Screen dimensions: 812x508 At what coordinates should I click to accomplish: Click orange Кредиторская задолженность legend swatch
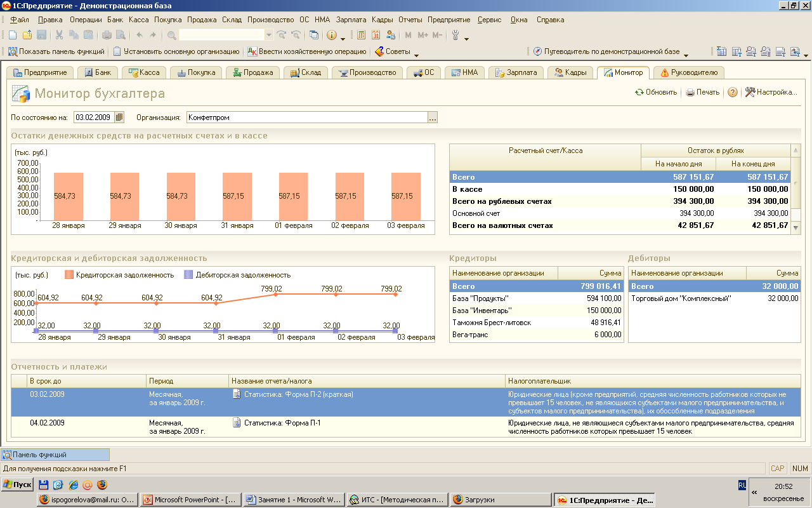click(x=69, y=275)
